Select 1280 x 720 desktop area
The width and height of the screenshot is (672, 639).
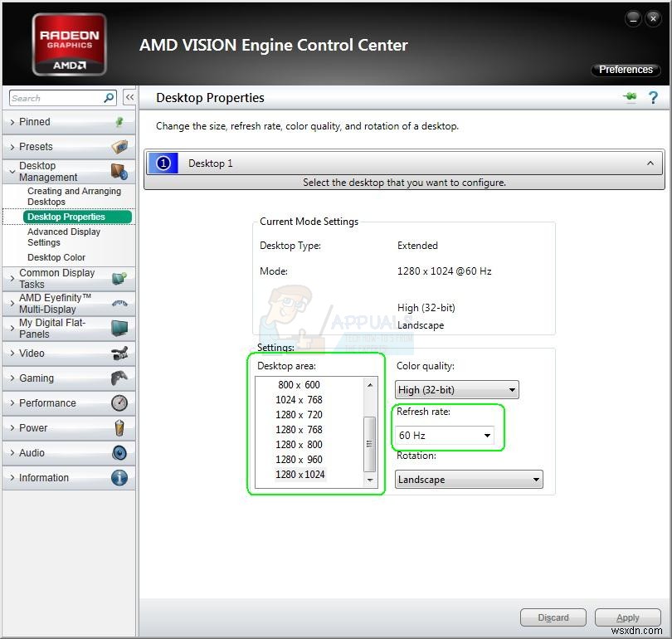(x=299, y=415)
